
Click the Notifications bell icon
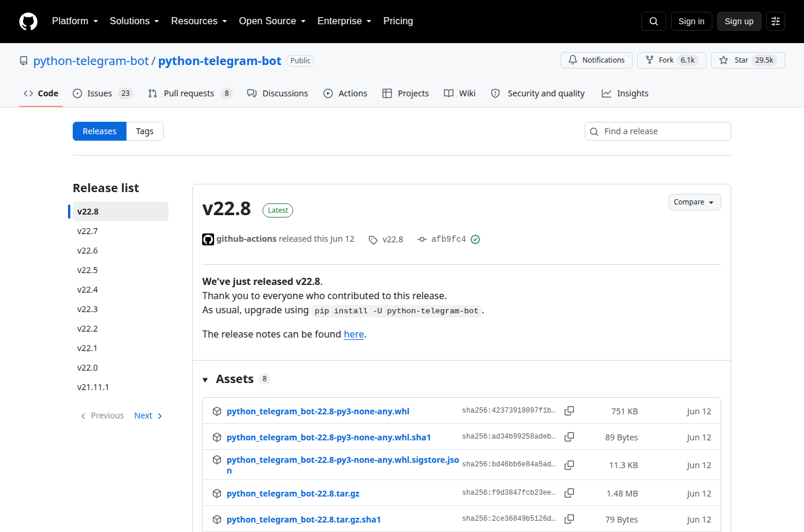[573, 60]
